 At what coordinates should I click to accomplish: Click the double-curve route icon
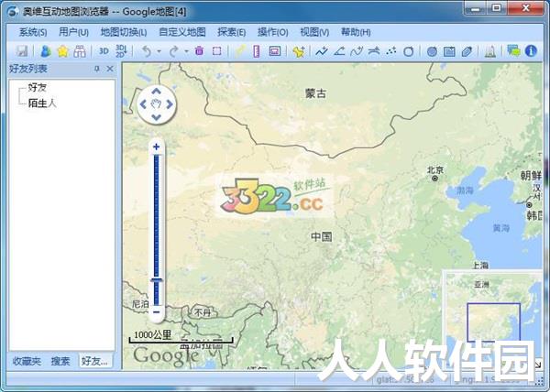(x=374, y=51)
